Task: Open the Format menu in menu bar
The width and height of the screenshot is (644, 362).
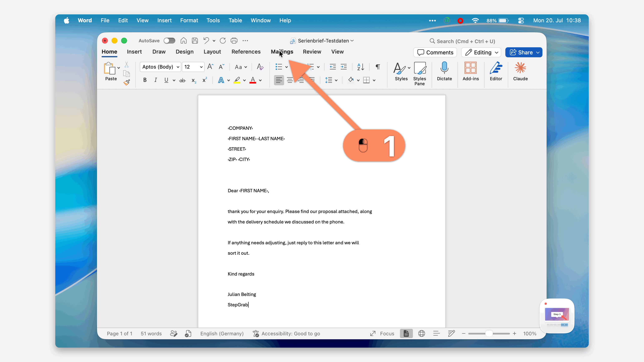Action: tap(189, 20)
